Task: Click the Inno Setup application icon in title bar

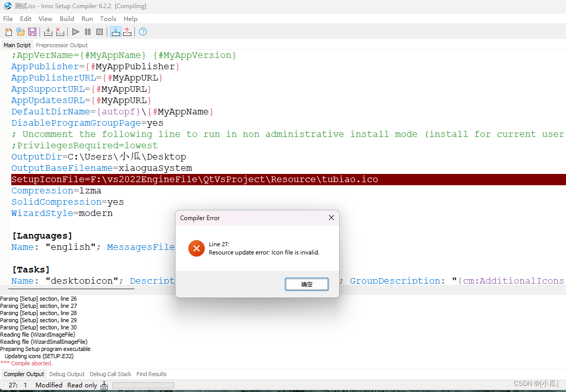Action: (x=8, y=6)
